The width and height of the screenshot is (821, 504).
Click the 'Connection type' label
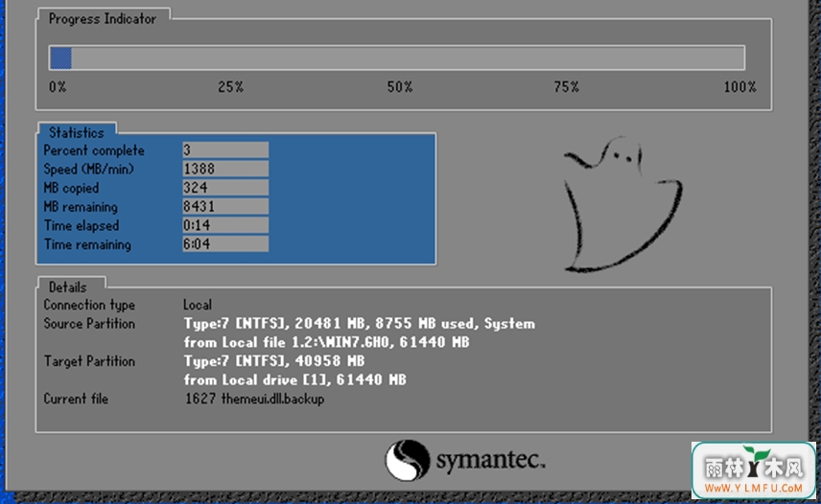click(x=89, y=305)
